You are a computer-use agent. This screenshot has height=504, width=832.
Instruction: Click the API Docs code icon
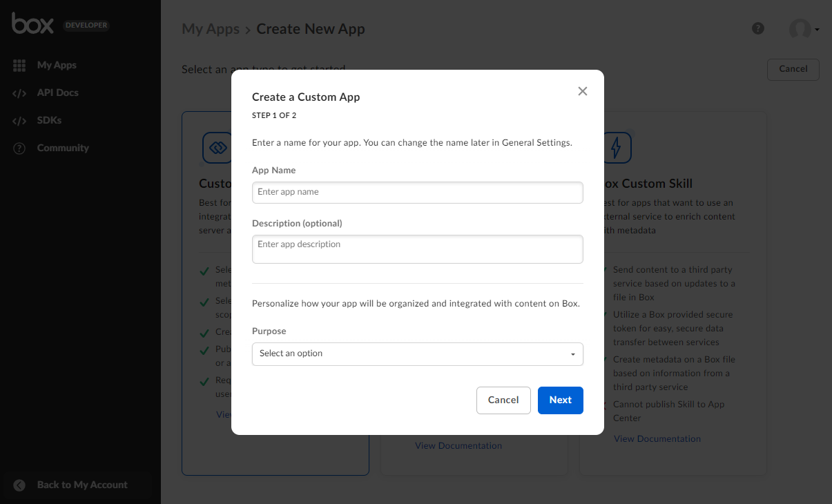[19, 93]
